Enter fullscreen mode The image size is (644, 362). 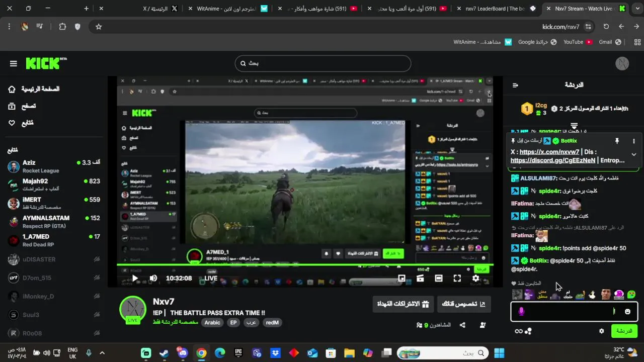click(x=457, y=278)
